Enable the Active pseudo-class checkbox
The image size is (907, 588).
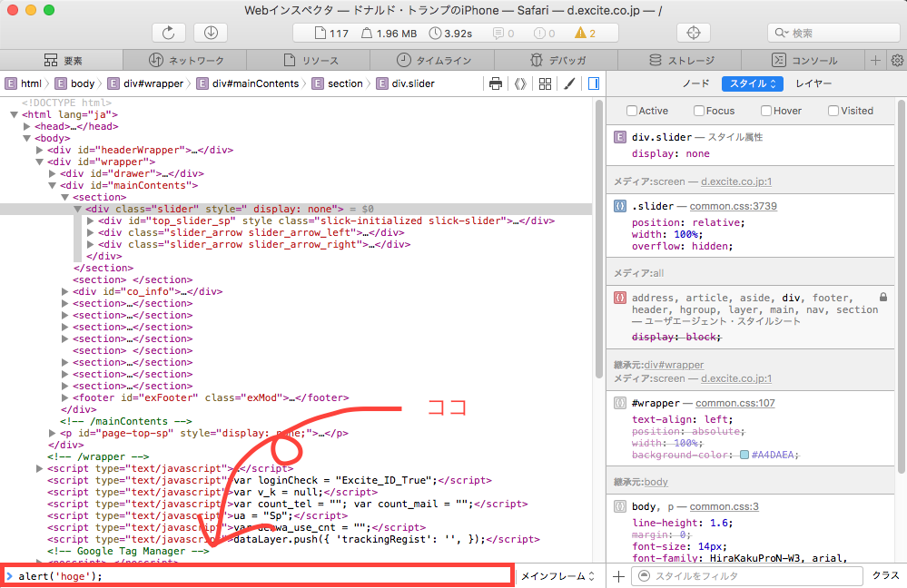pyautogui.click(x=632, y=111)
